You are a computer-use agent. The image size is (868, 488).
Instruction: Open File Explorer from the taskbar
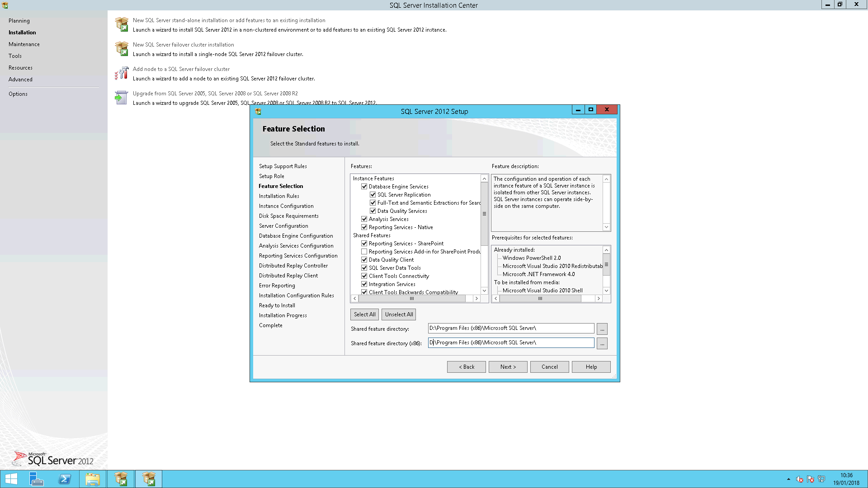pos(93,479)
